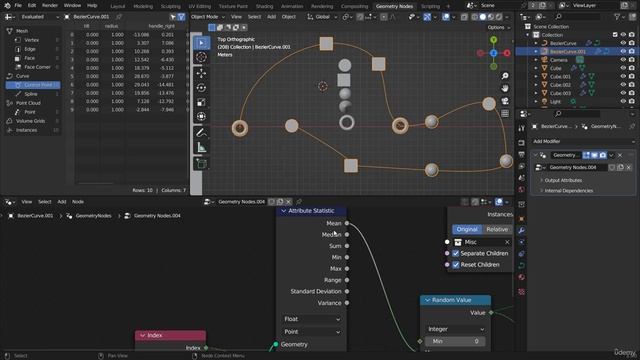Click the Min value field in Random Value
This screenshot has width=640, height=360.
click(456, 341)
